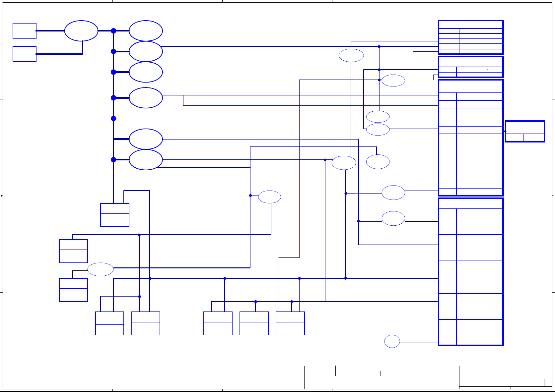This screenshot has height=392, width=555.
Task: Select the lowest ellipse attached to the thick bus
Action: pyautogui.click(x=146, y=160)
